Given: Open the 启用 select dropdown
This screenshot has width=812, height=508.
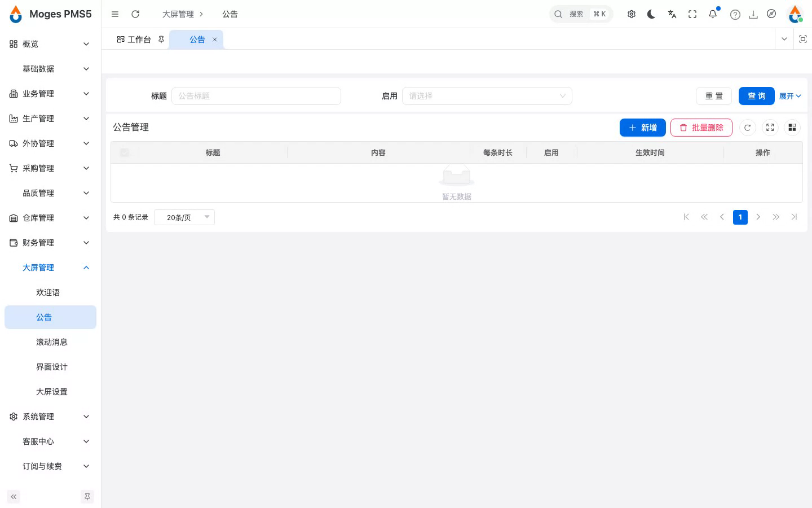Looking at the screenshot, I should click(x=487, y=96).
